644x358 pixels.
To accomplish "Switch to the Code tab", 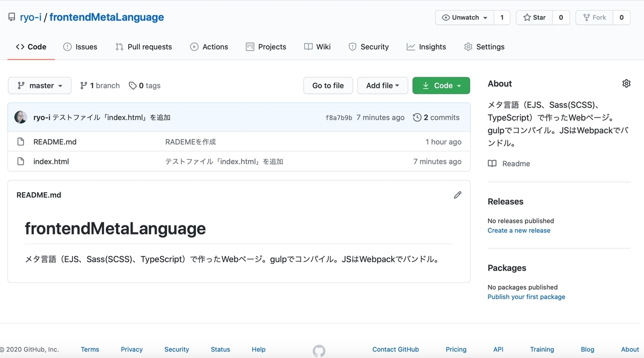I will point(31,47).
